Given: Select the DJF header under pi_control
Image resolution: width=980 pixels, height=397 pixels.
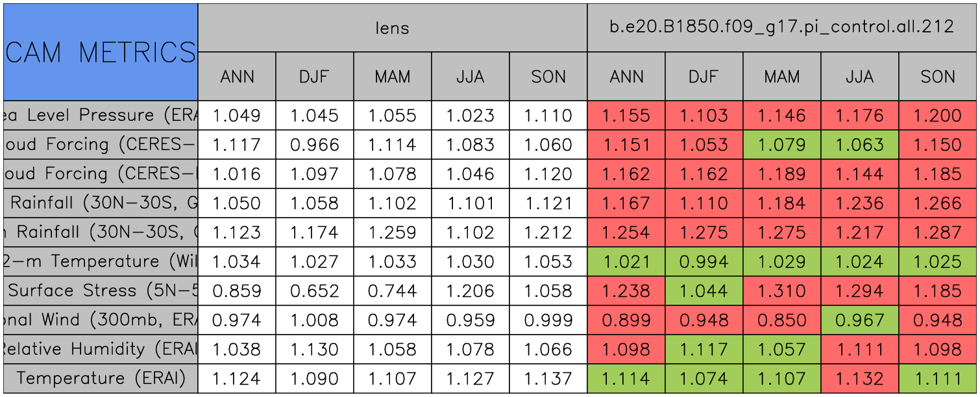Looking at the screenshot, I should [x=704, y=77].
